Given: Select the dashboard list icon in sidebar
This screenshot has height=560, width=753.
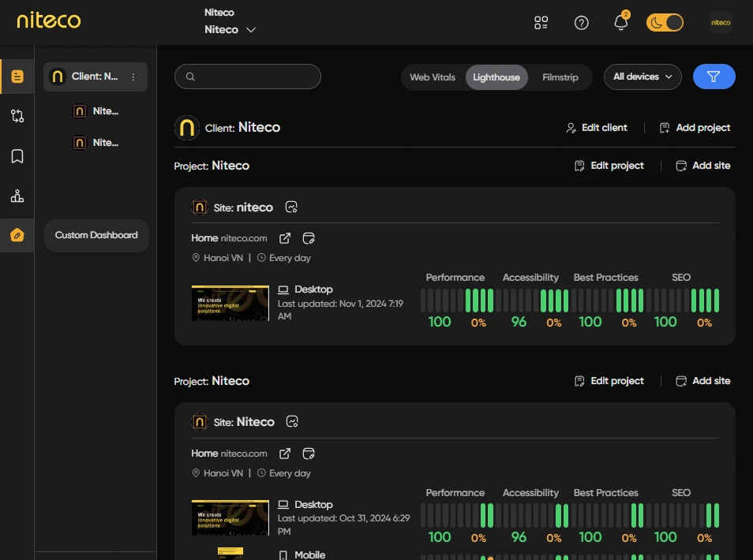Looking at the screenshot, I should click(x=17, y=77).
